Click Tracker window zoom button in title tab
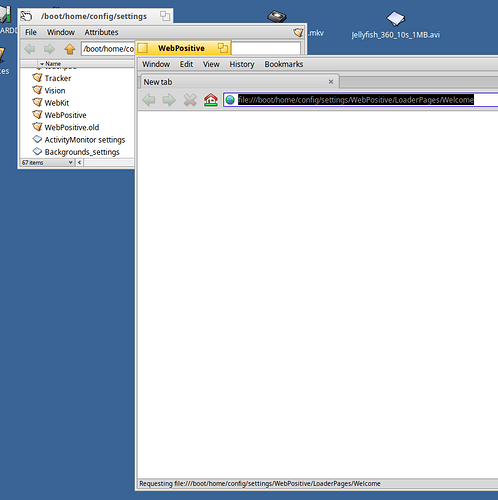Viewport: 498px width, 500px height. 165,16
